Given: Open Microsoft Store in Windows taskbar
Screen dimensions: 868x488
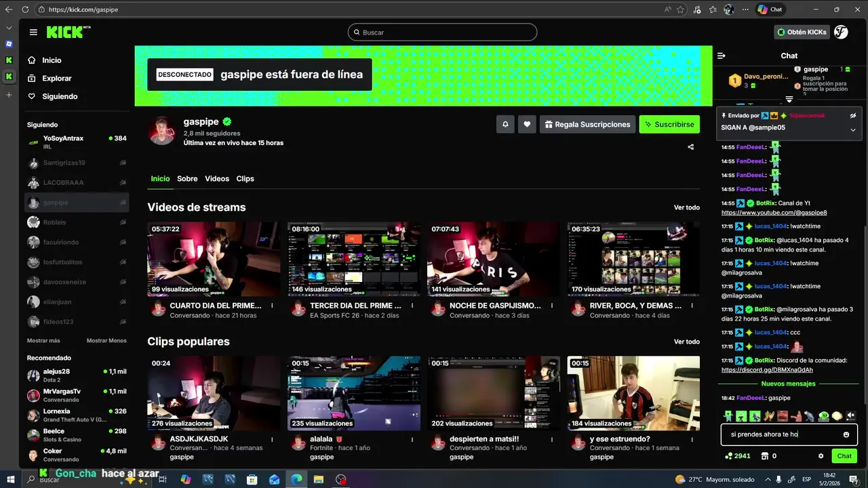Looking at the screenshot, I should [252, 479].
